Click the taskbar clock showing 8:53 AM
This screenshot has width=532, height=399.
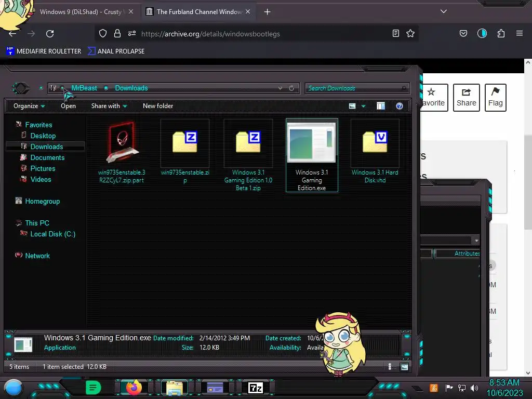click(x=504, y=388)
